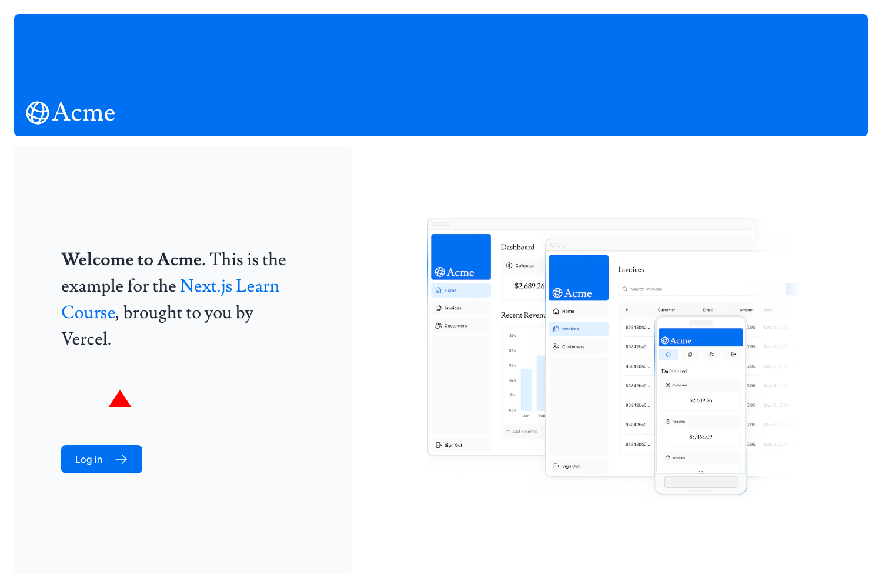Click the Customers icon in the desktop sidebar

coord(439,325)
